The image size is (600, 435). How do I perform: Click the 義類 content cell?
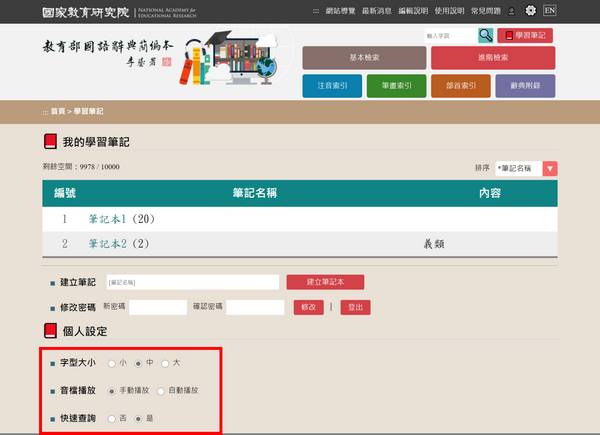point(434,244)
